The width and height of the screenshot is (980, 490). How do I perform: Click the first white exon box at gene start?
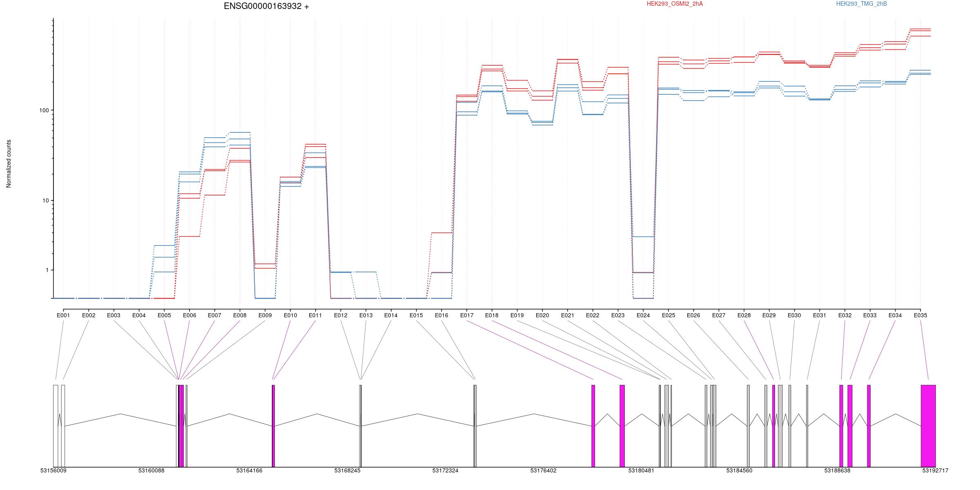coord(56,426)
